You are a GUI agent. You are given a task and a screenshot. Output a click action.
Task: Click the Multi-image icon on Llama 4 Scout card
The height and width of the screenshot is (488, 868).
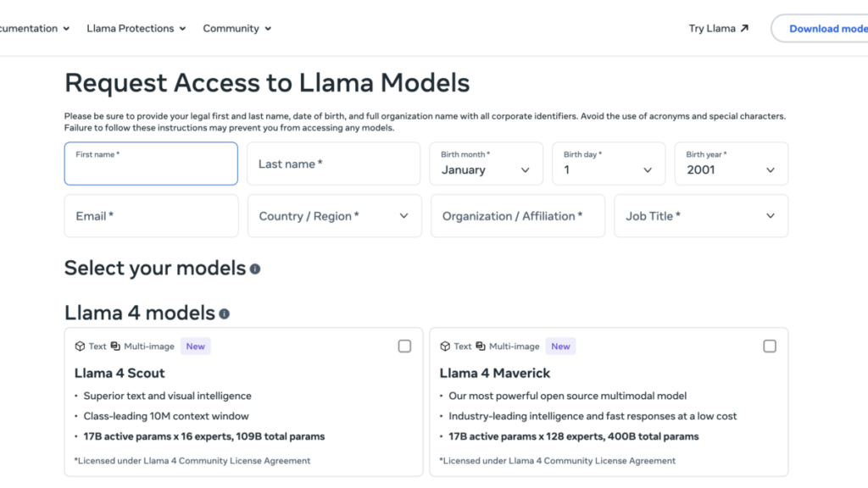tap(115, 346)
